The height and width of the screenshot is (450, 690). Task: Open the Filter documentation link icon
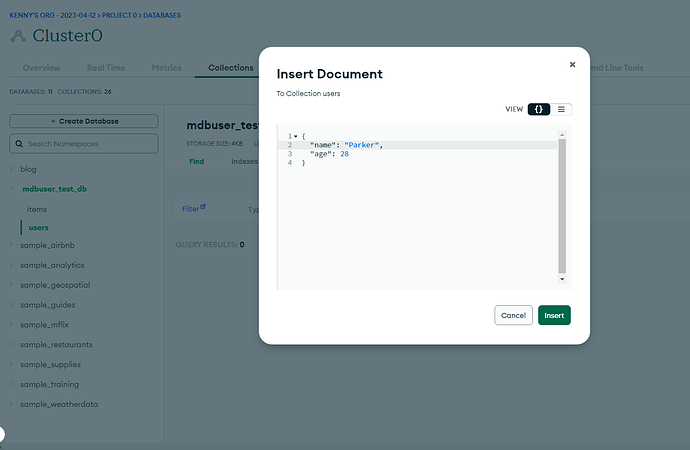pyautogui.click(x=203, y=208)
